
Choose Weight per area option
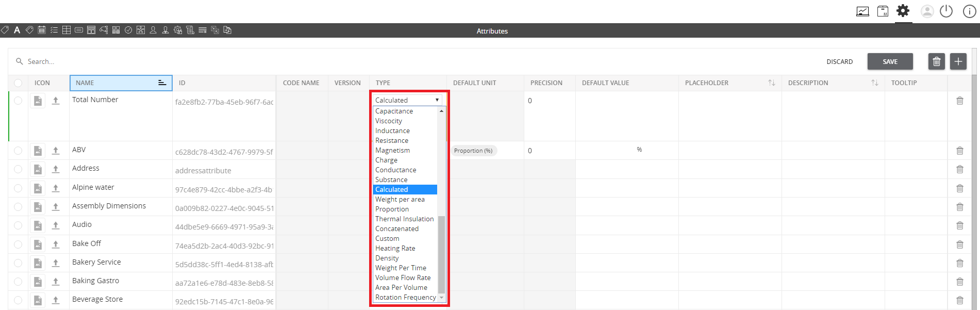(x=405, y=199)
